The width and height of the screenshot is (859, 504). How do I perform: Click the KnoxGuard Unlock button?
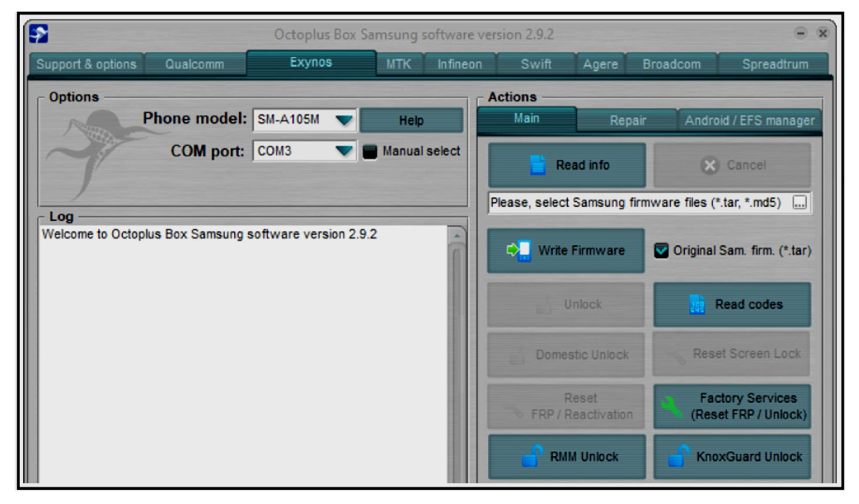732,457
